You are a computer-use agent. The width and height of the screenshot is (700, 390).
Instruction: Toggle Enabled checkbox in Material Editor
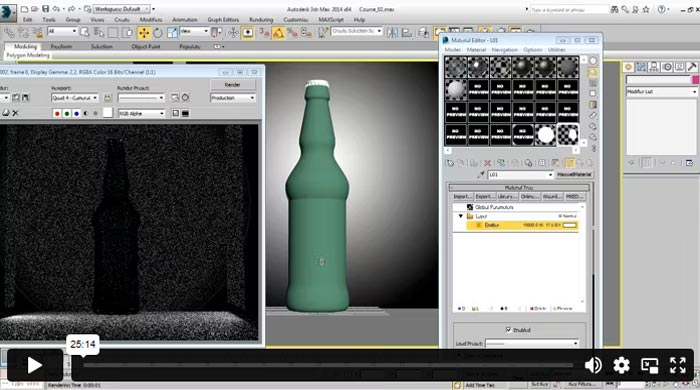[508, 330]
